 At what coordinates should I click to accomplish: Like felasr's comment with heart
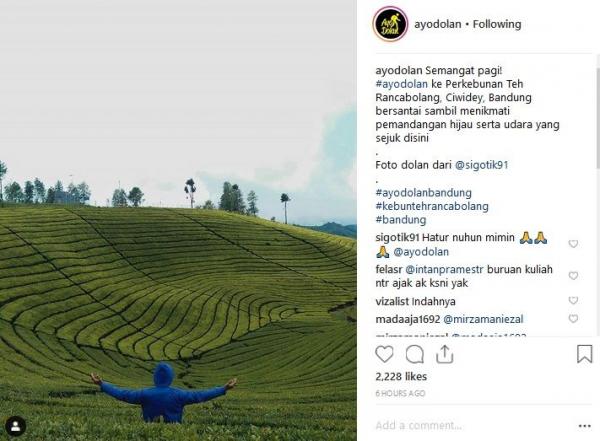pos(573,276)
